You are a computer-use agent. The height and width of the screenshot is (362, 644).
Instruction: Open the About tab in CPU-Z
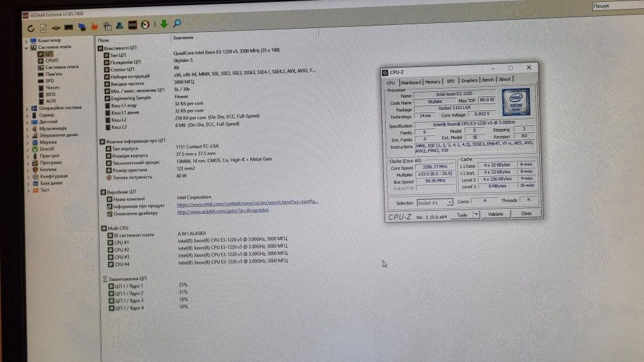(505, 79)
